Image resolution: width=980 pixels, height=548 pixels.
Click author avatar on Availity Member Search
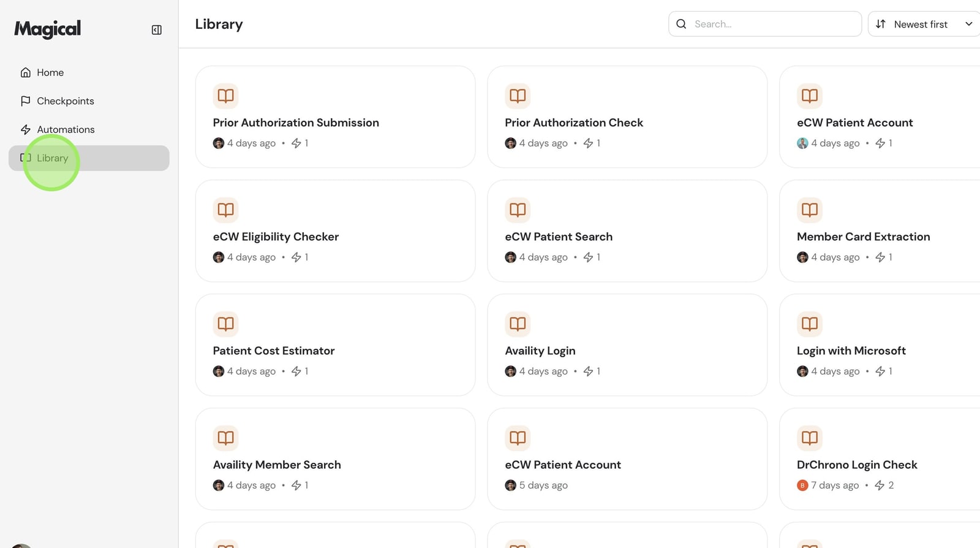[219, 485]
